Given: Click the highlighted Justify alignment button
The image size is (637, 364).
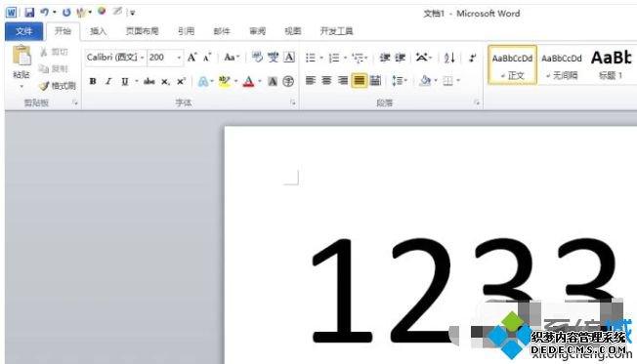Looking at the screenshot, I should tap(360, 80).
